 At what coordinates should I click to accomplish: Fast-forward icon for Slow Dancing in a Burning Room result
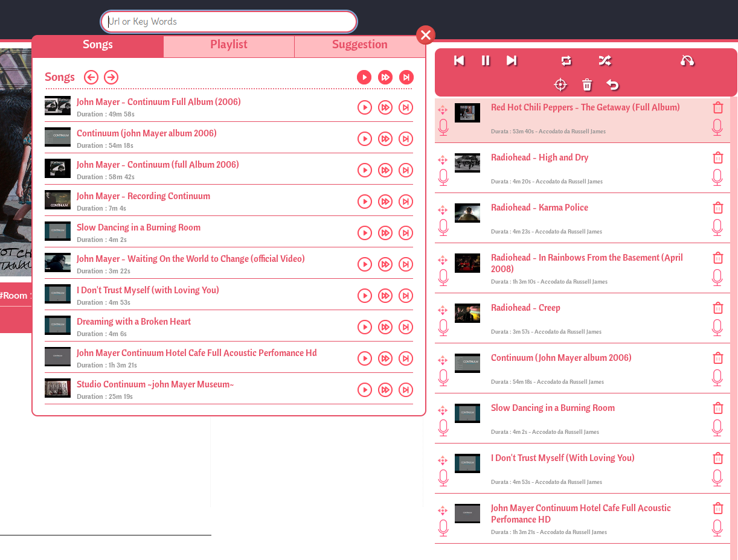(x=385, y=233)
